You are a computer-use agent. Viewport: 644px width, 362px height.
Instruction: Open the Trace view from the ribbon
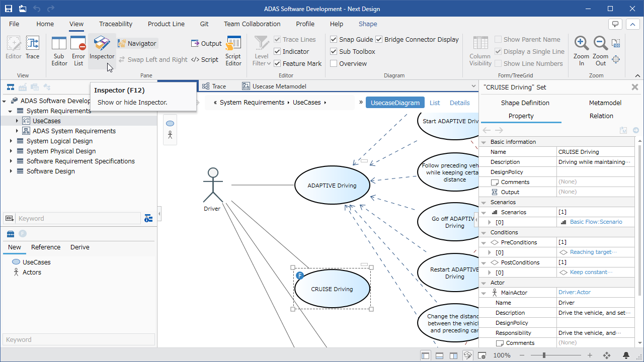pyautogui.click(x=32, y=48)
